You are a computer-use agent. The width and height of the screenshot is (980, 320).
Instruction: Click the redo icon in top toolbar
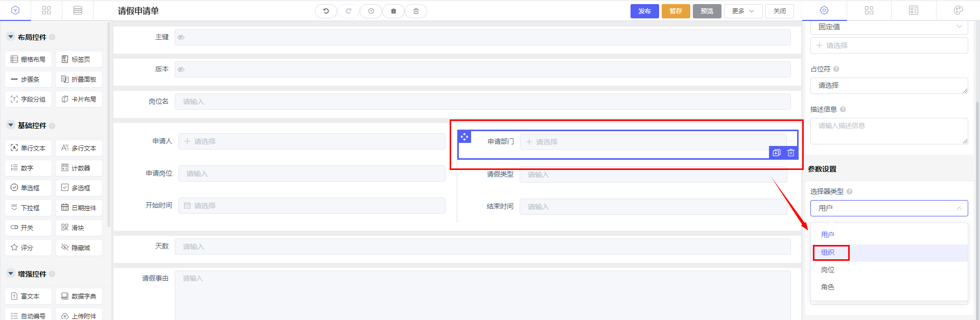pos(348,11)
